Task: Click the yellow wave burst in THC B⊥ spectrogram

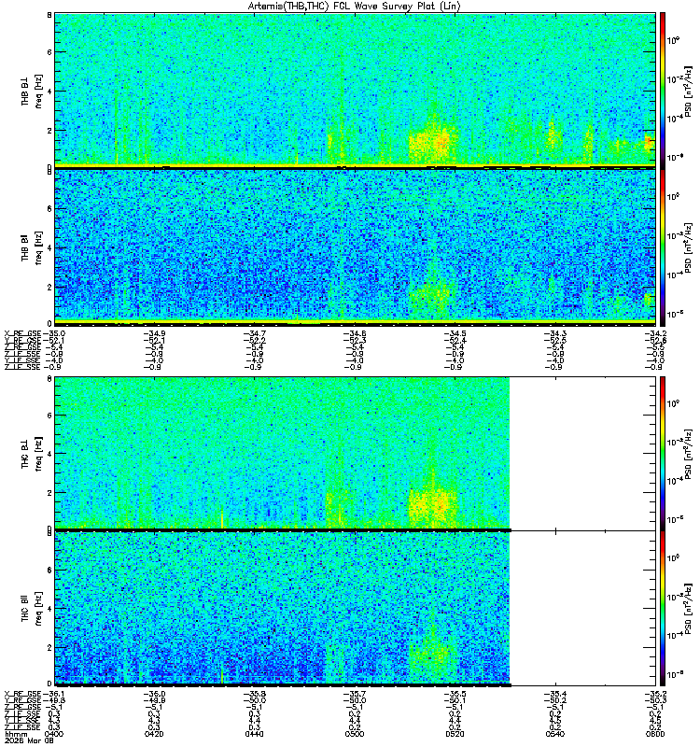Action: [x=433, y=506]
